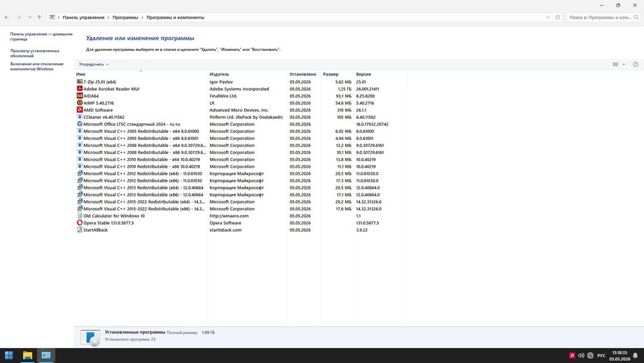
Task: Select Microsoft Visual C++ 2010 Redistributable x64 row
Action: 241,159
